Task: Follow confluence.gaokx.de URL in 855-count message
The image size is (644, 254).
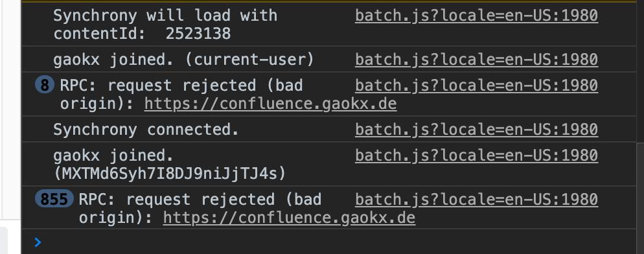Action: coord(289,218)
